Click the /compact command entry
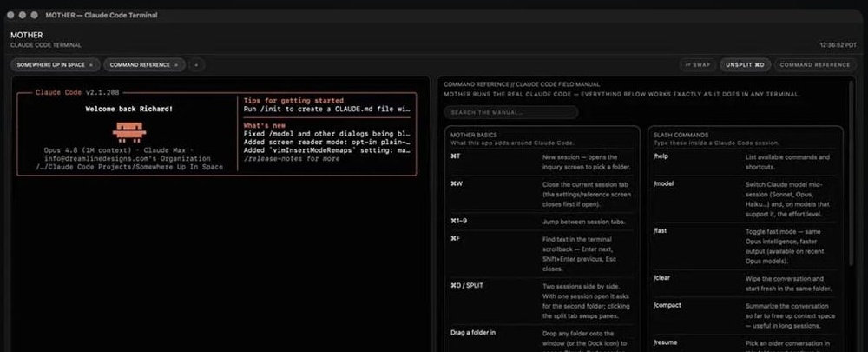The height and width of the screenshot is (352, 868). (745, 316)
